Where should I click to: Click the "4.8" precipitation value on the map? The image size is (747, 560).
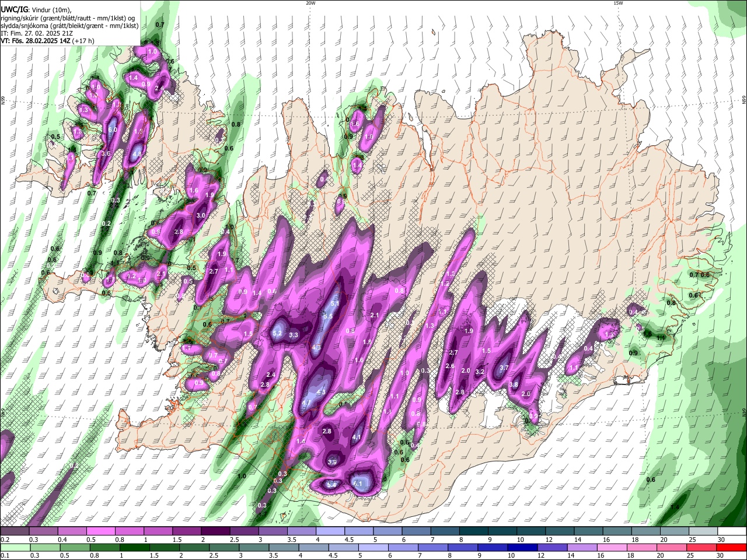coord(137,155)
